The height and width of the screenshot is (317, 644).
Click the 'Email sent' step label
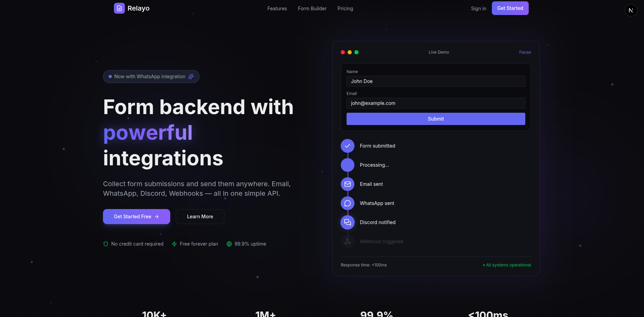[371, 184]
